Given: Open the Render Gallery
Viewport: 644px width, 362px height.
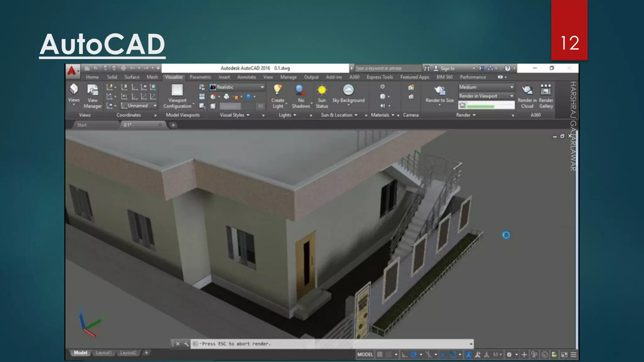Looking at the screenshot, I should click(546, 96).
